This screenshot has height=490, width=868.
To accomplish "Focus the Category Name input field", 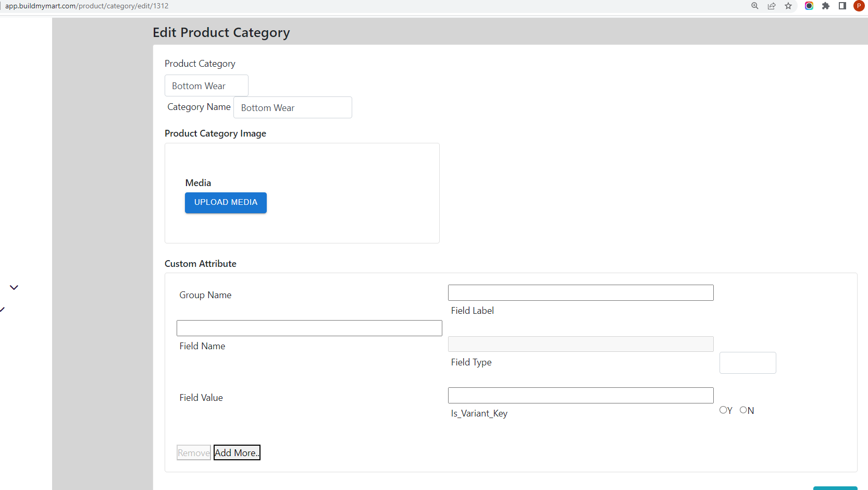I will click(293, 107).
